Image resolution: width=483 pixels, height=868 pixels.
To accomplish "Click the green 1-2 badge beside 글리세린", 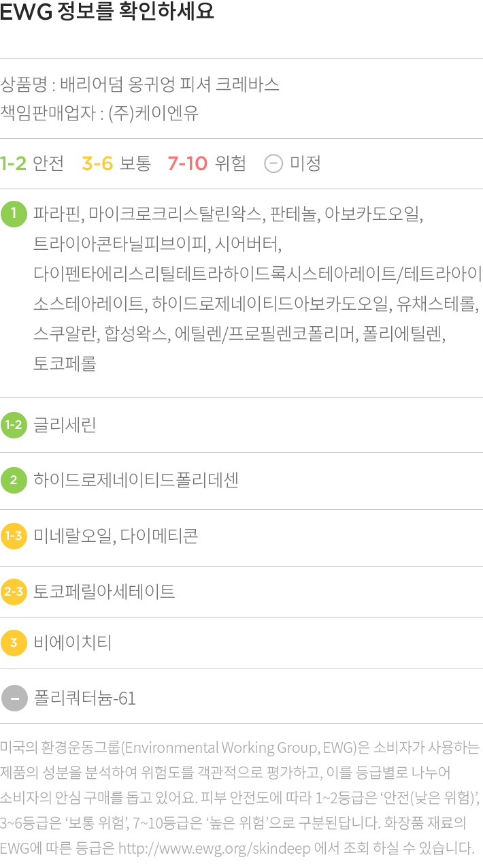I will coord(14,425).
